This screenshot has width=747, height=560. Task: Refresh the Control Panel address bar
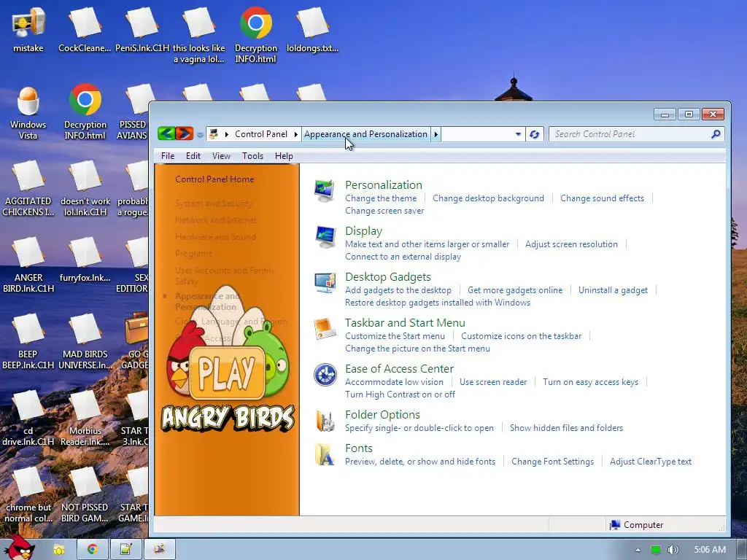[535, 134]
